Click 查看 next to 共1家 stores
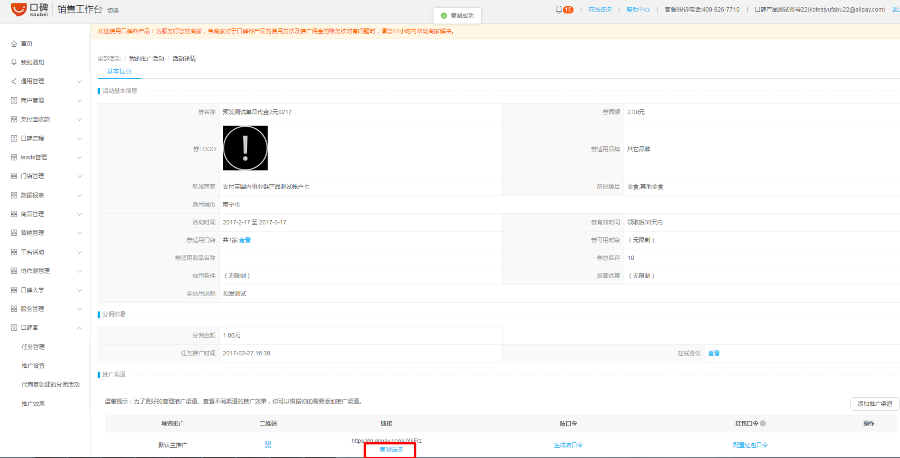 click(x=245, y=240)
